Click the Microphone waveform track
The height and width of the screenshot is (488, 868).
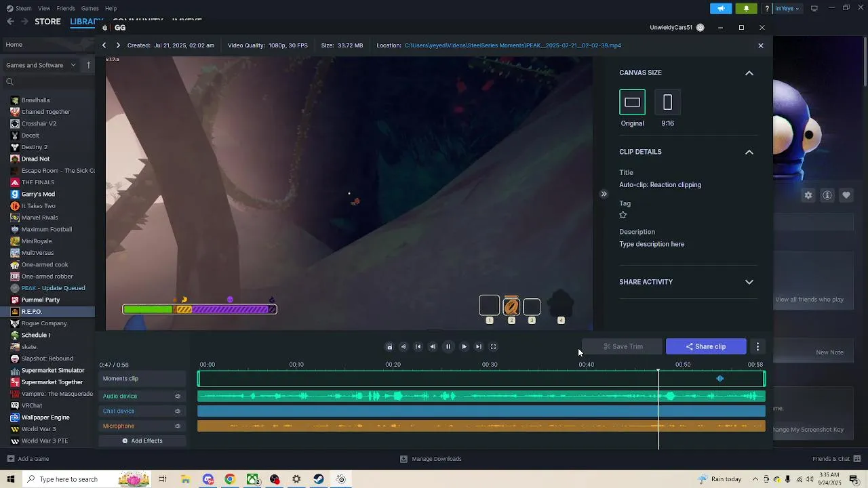tap(481, 426)
